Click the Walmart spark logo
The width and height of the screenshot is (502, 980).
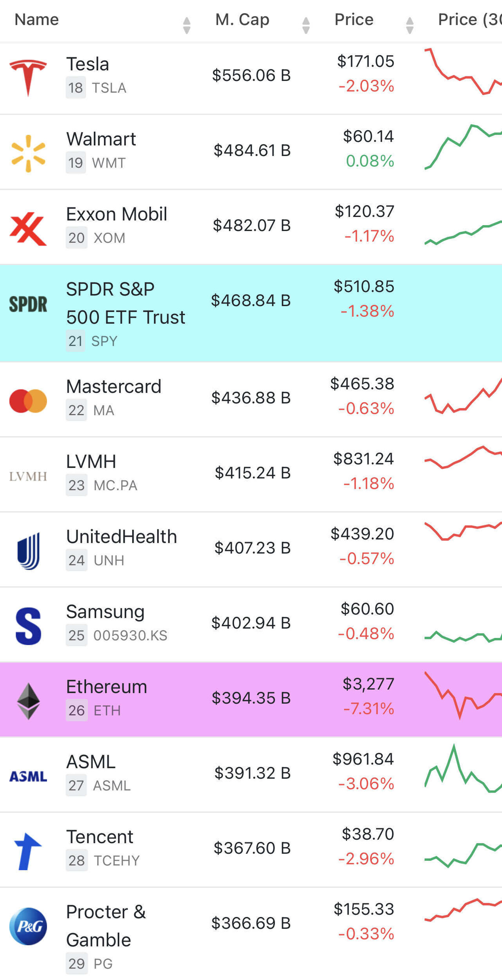tap(28, 153)
